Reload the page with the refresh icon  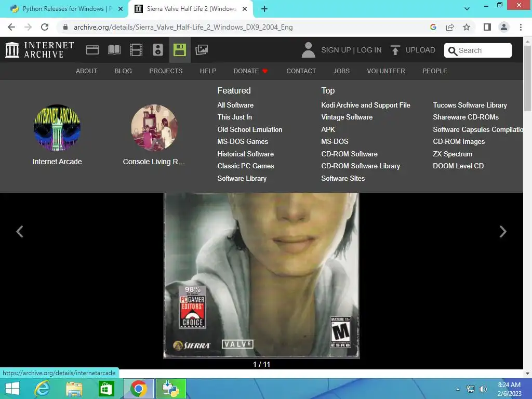pos(45,27)
